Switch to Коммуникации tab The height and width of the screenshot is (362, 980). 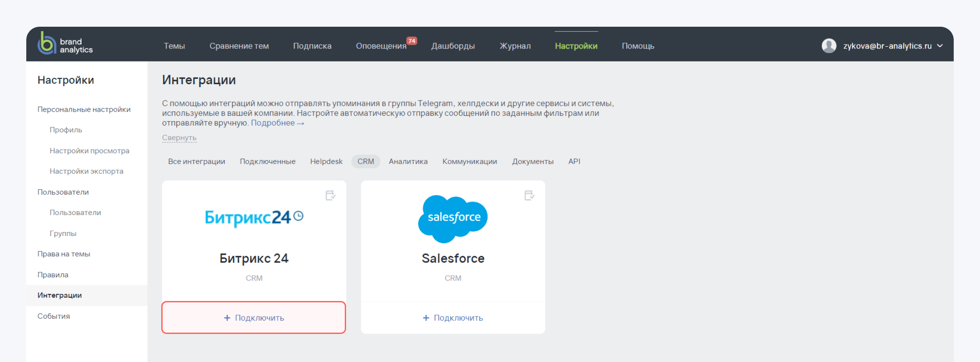[x=470, y=162]
